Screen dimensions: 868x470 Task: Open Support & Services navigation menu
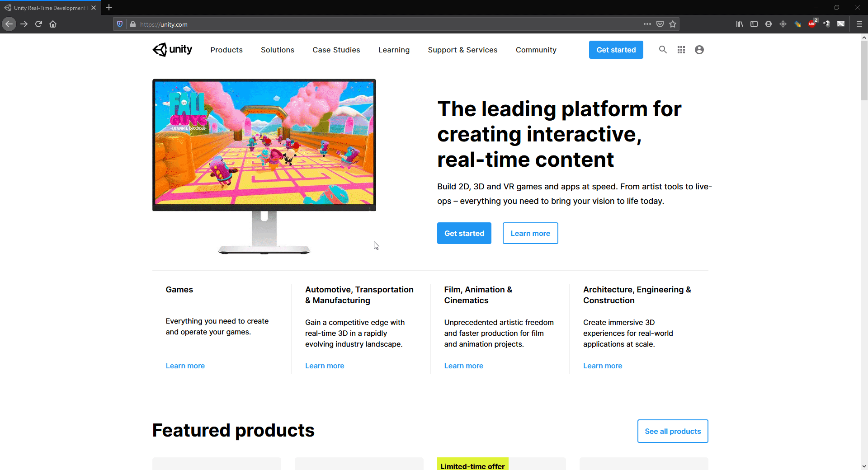[463, 50]
